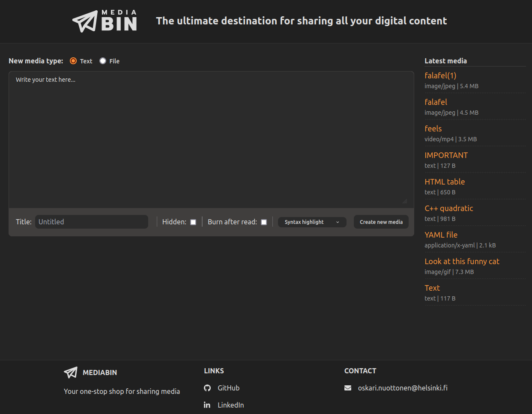Click the GitHub icon in the footer

point(207,388)
